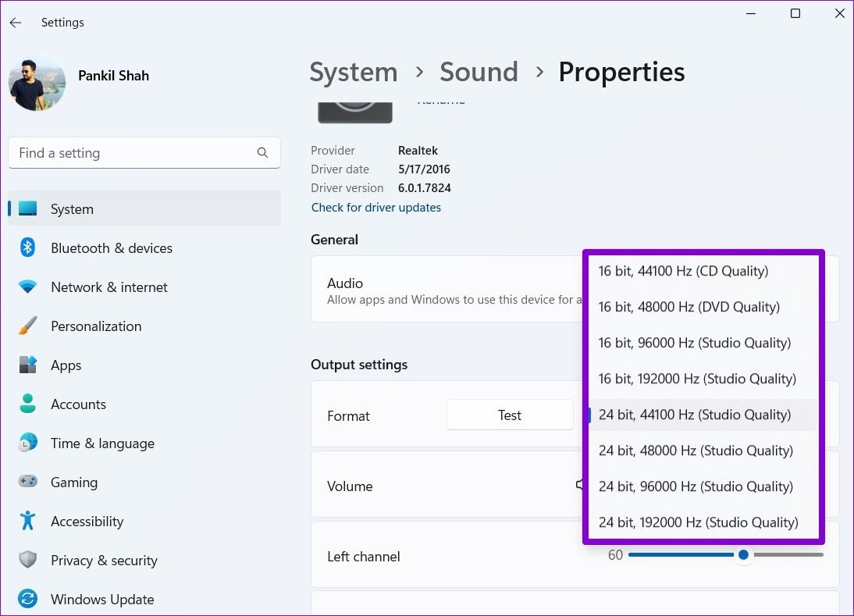Choose 16 bit, 48000 Hz (DVD Quality)
The image size is (854, 616).
(689, 307)
